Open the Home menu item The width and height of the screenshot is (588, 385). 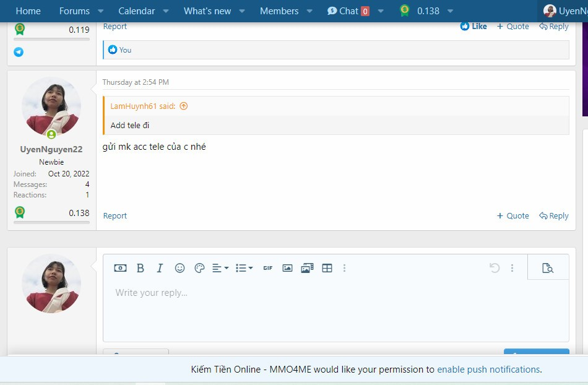[28, 11]
